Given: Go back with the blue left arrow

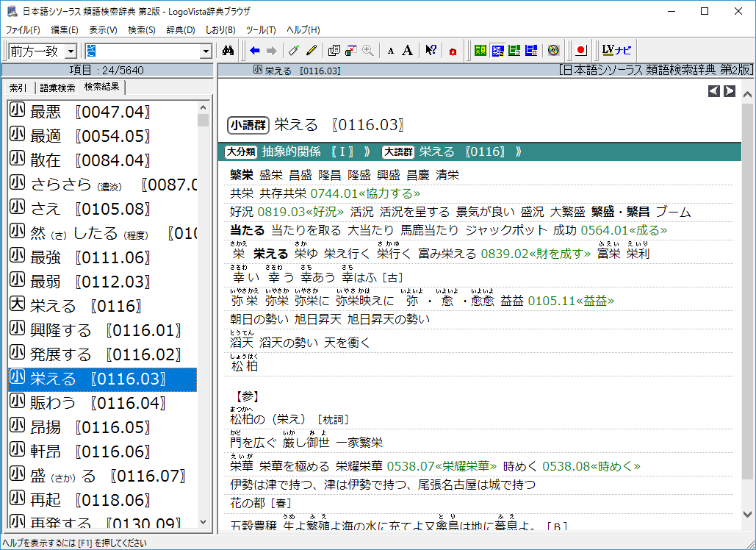Looking at the screenshot, I should point(254,51).
